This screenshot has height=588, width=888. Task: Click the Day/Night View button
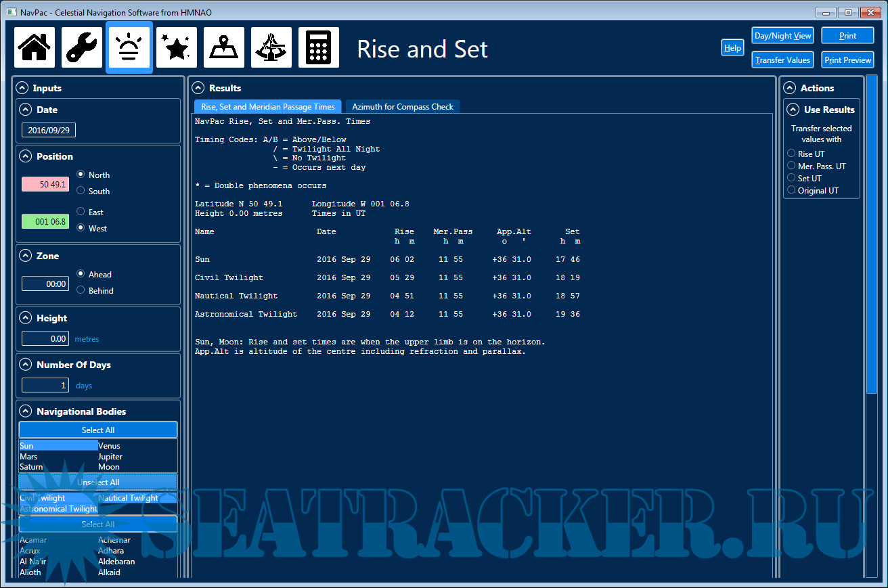pyautogui.click(x=782, y=36)
